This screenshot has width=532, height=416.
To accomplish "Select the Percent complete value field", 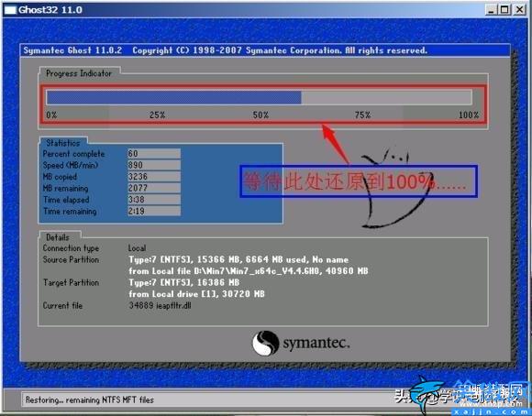I will [x=154, y=154].
